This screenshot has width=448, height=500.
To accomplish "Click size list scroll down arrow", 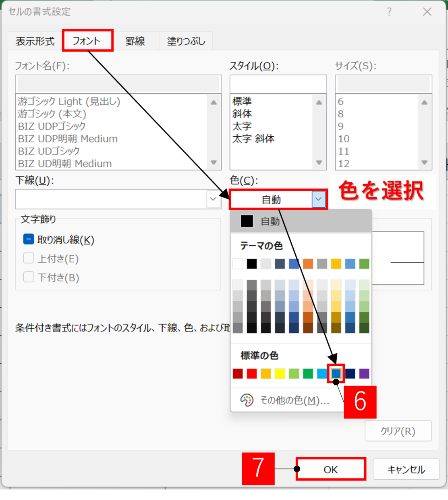I will tap(424, 162).
